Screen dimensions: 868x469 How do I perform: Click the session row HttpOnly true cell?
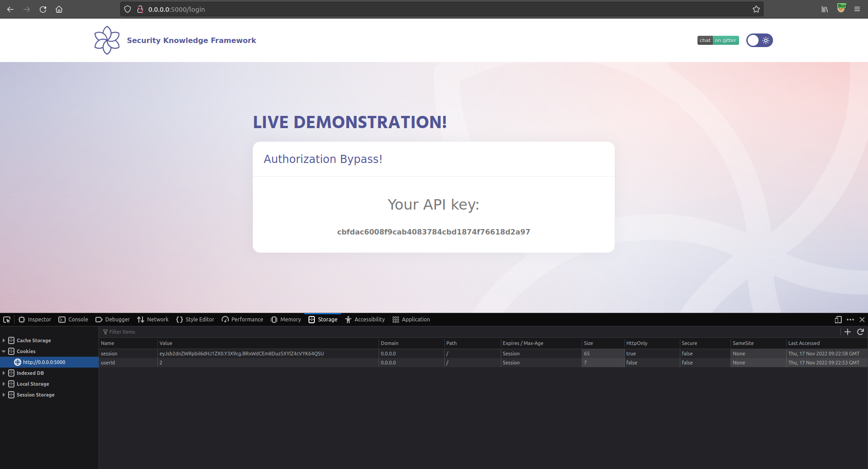click(x=652, y=354)
